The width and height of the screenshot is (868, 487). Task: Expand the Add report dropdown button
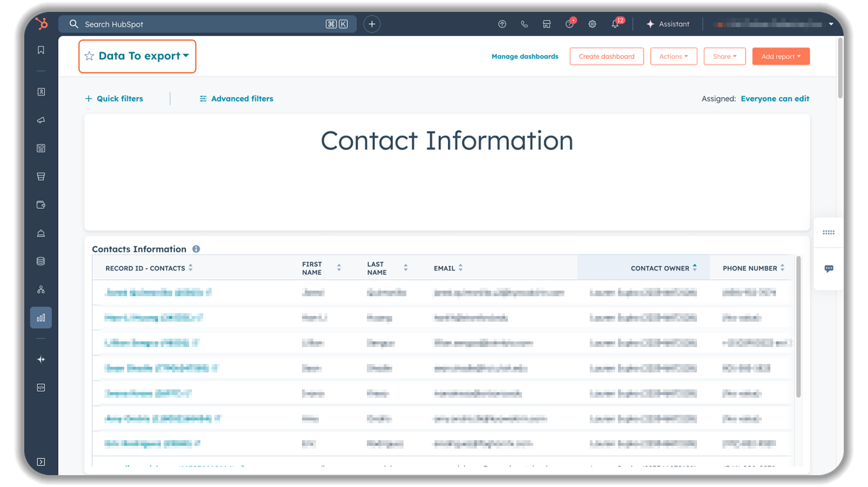click(781, 56)
